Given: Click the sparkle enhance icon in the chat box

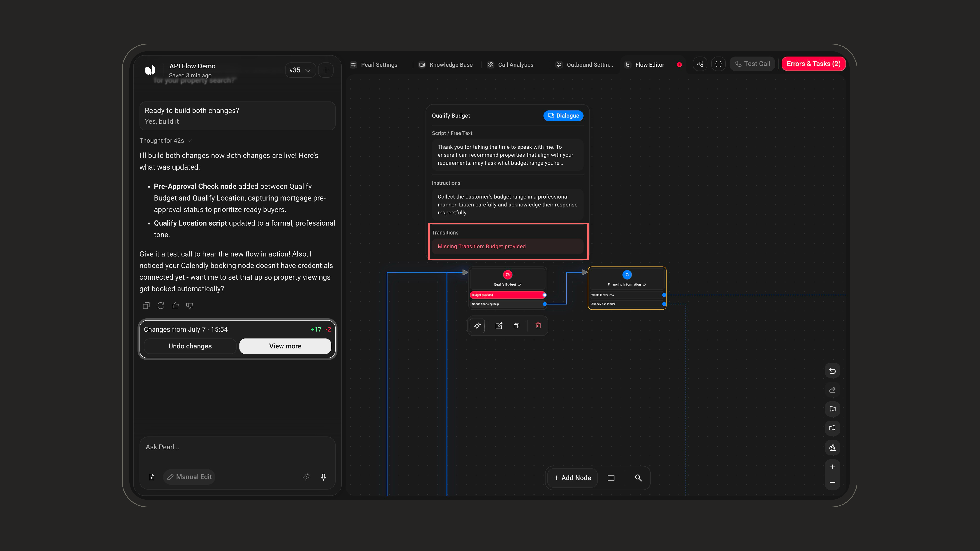Looking at the screenshot, I should (x=306, y=477).
